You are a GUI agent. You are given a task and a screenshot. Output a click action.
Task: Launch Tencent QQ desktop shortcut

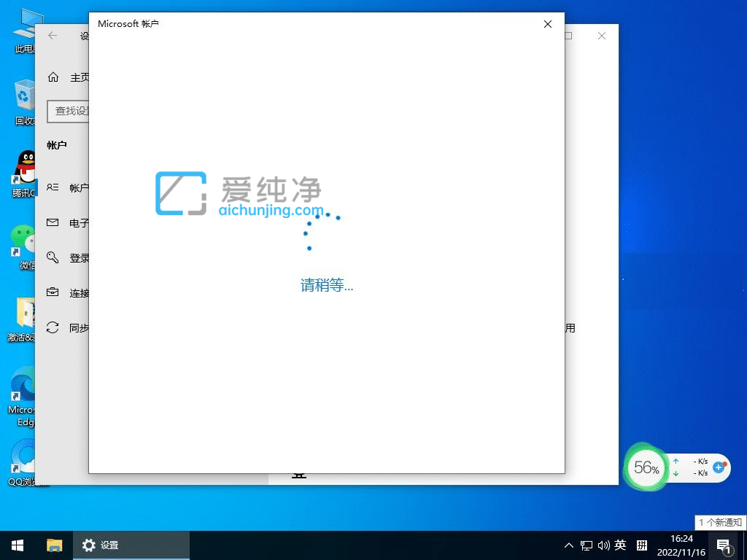23,174
